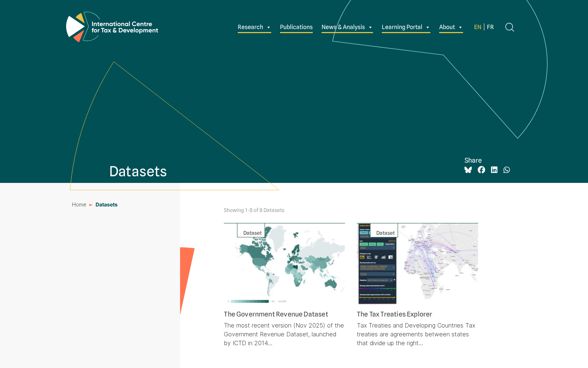Open the About menu item
This screenshot has width=588, height=368.
[x=447, y=27]
